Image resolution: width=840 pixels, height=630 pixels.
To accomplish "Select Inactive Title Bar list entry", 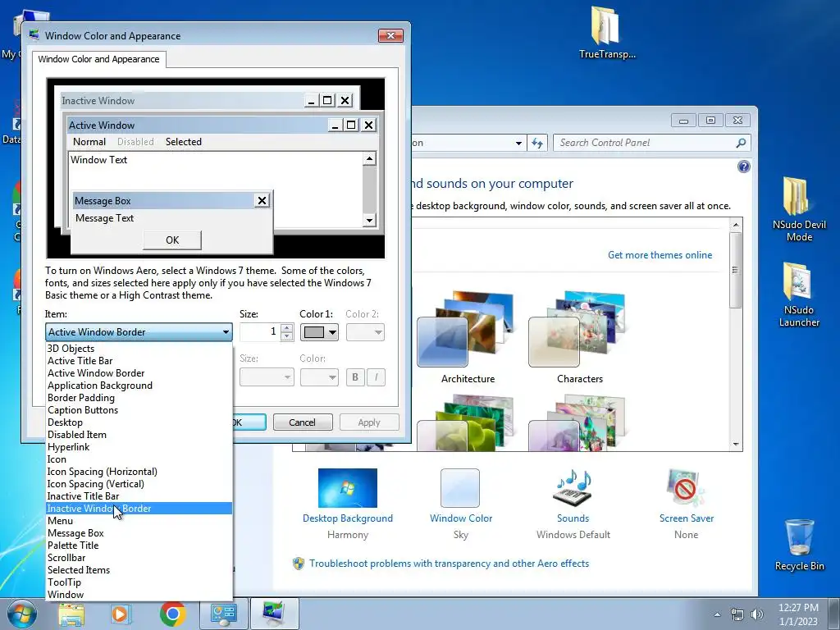I will (x=139, y=496).
